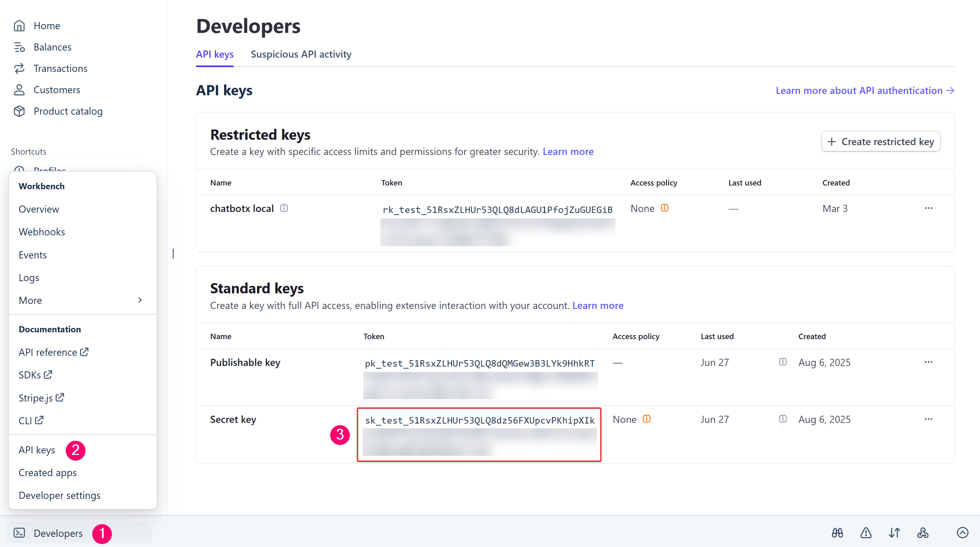Select API keys in the Developers menu

pos(37,450)
